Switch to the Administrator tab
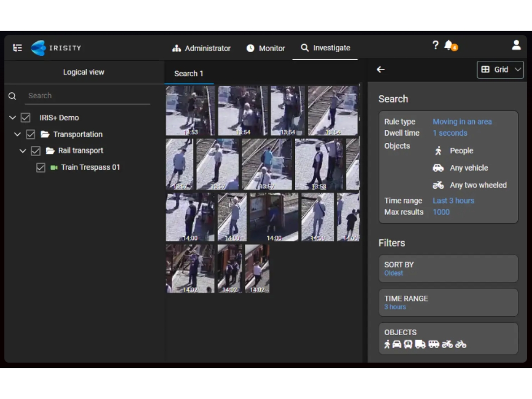532x399 pixels. click(x=201, y=48)
